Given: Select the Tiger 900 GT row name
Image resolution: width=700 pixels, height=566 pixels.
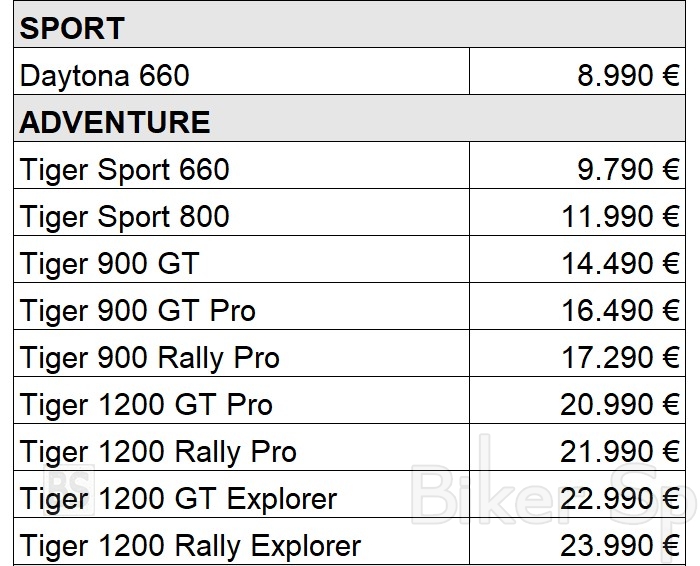Looking at the screenshot, I should (x=109, y=264).
